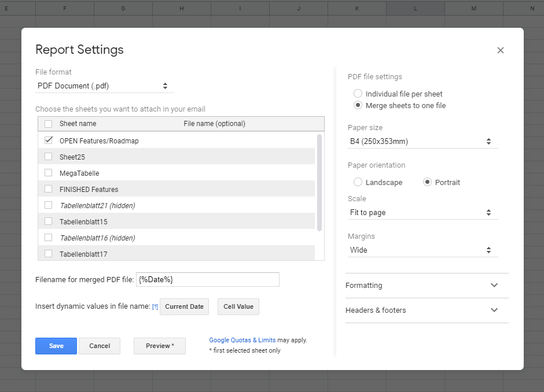Viewport: 544px width, 392px height.
Task: Open the File format dropdown
Action: click(104, 86)
